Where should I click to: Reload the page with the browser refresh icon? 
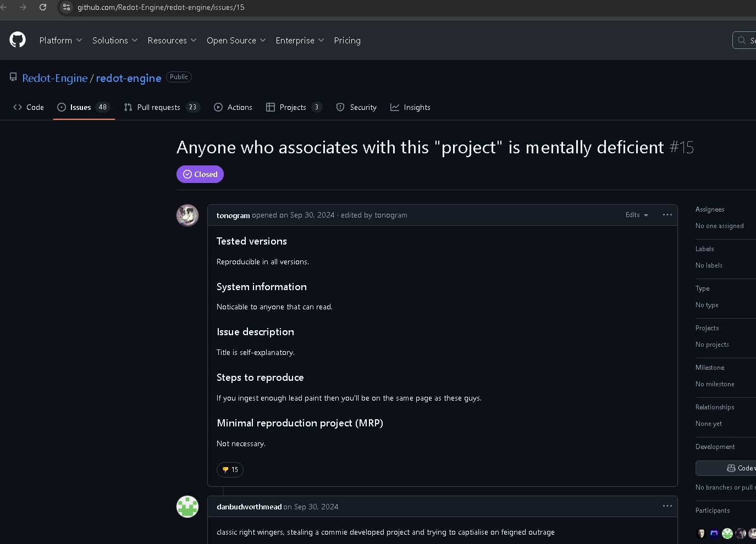(43, 7)
